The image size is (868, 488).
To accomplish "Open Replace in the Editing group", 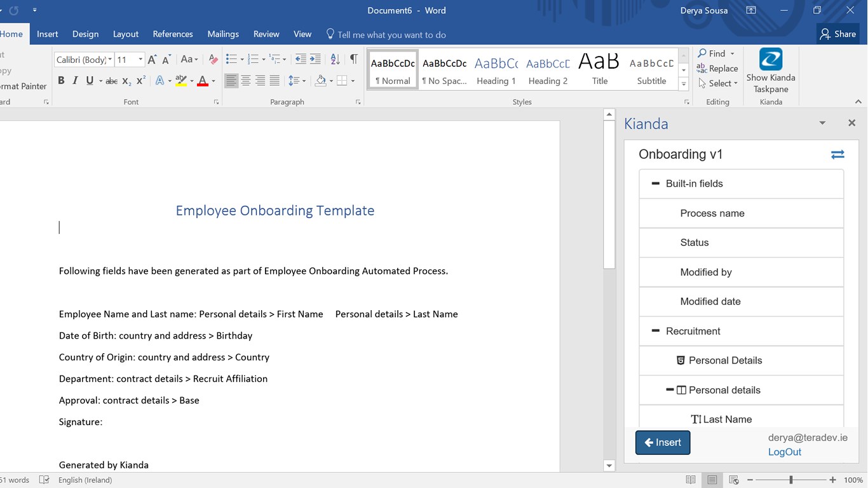I will [x=717, y=69].
